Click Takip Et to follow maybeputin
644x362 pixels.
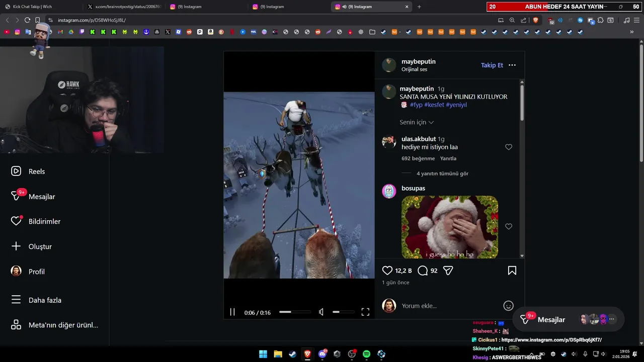(x=492, y=65)
